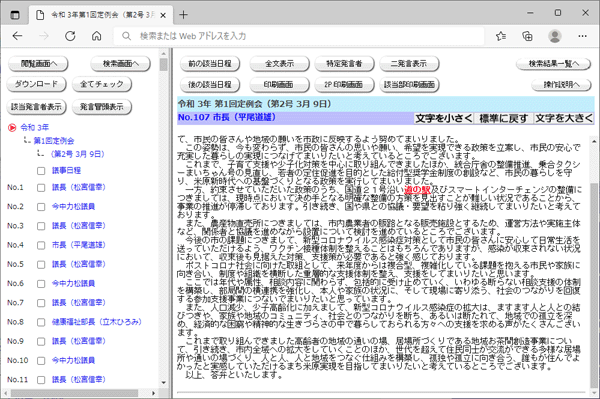Open the 令和 3年 tree link
This screenshot has width=600, height=399.
[34, 127]
